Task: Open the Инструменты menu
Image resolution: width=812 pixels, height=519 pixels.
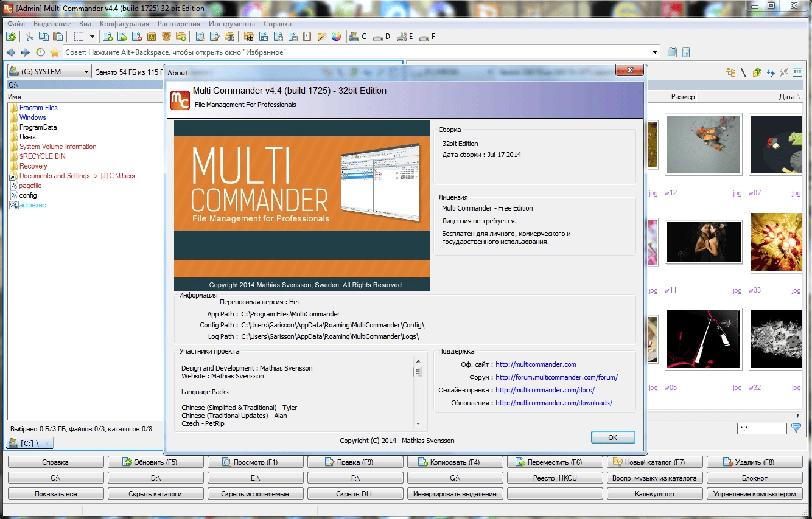Action: pos(233,24)
